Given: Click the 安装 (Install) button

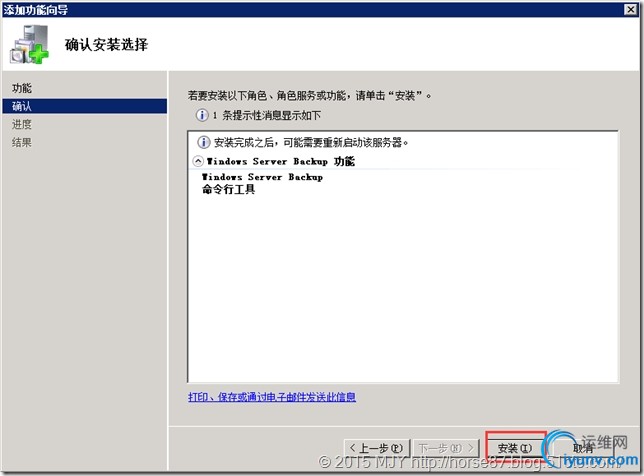Looking at the screenshot, I should [515, 448].
